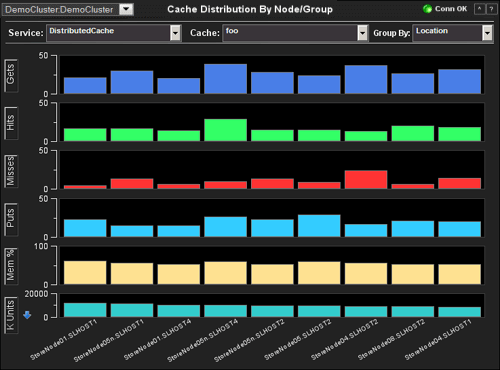Click the tallest red Misses bar
The width and height of the screenshot is (500, 370).
point(366,180)
